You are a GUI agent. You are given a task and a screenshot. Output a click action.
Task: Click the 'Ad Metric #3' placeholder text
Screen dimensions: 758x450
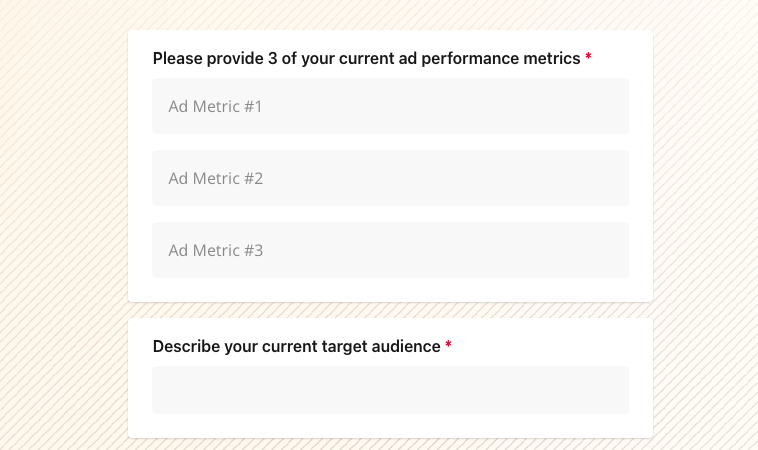click(x=215, y=250)
